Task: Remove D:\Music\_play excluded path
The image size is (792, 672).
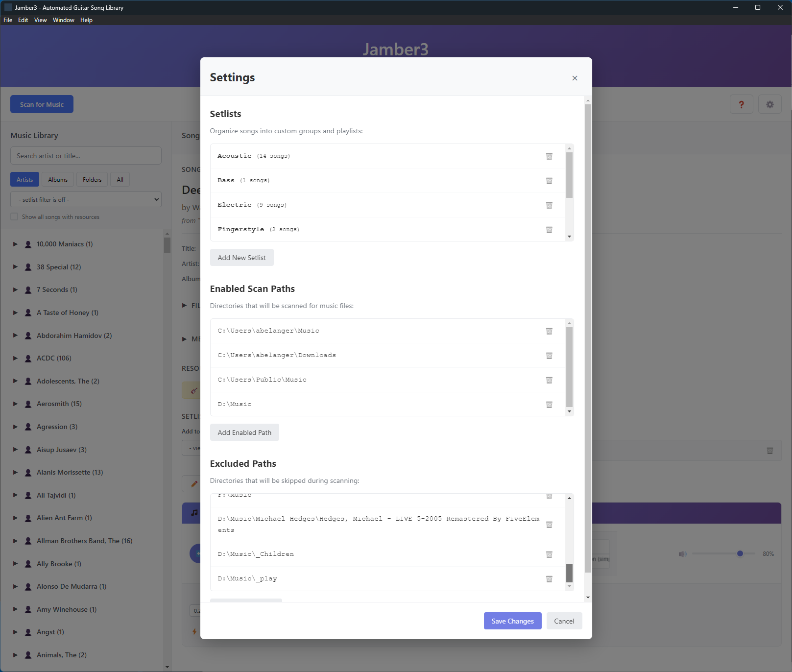Action: click(549, 579)
